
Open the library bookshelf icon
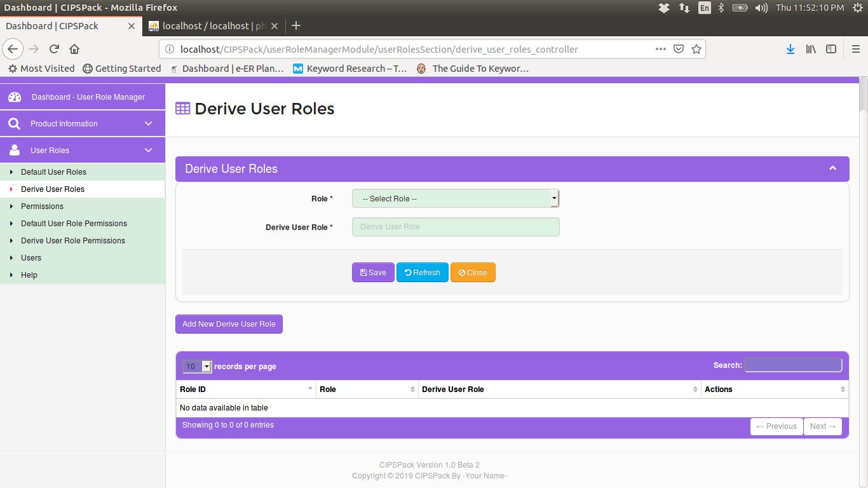[811, 49]
